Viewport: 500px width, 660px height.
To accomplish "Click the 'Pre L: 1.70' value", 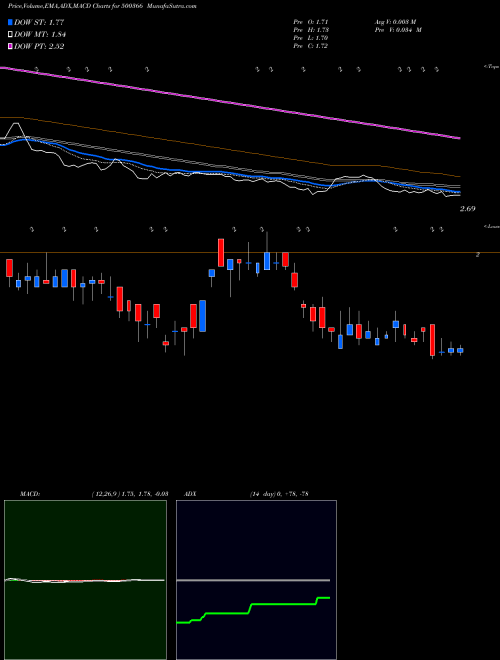I will click(x=311, y=38).
